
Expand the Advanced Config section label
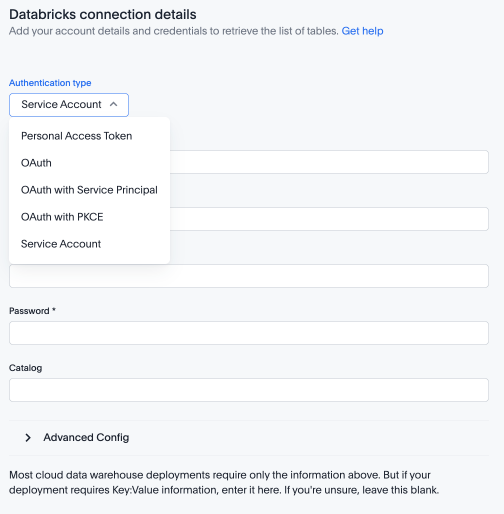point(86,437)
